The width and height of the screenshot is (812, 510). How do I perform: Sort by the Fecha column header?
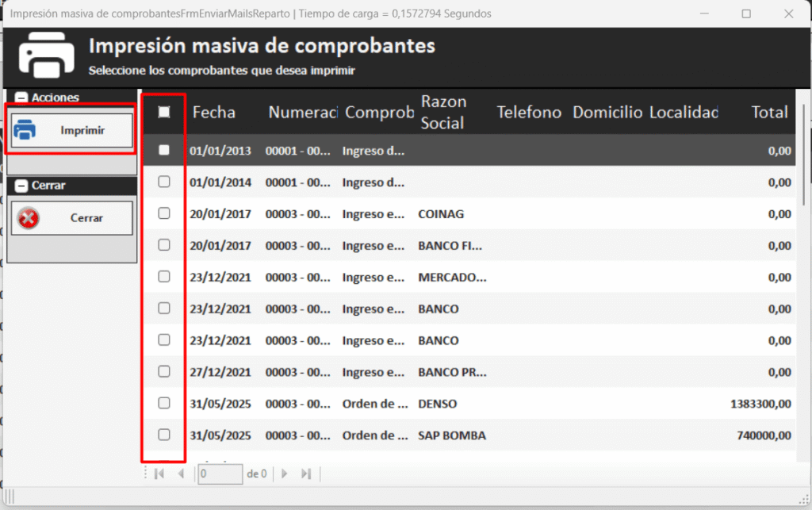click(x=214, y=113)
